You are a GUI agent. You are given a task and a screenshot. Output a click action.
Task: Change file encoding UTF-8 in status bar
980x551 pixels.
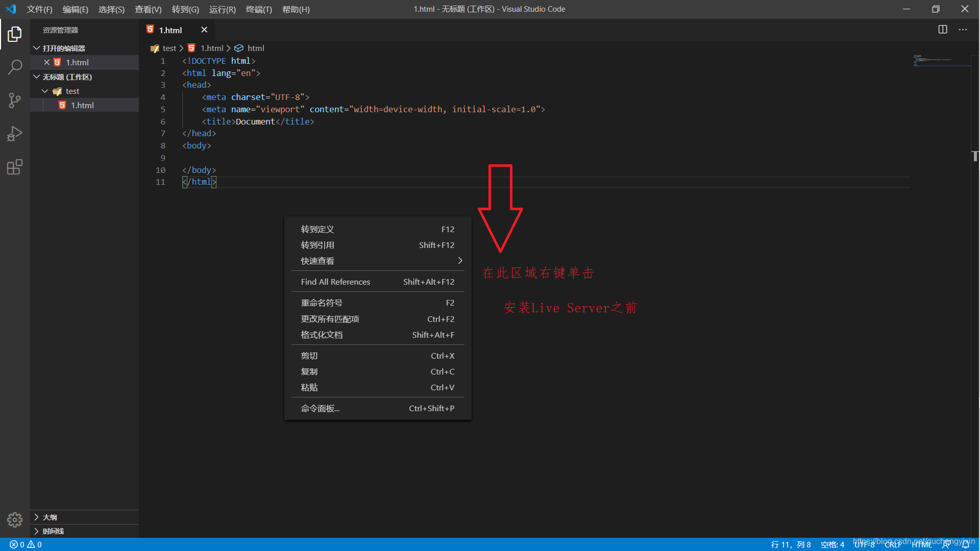(864, 544)
